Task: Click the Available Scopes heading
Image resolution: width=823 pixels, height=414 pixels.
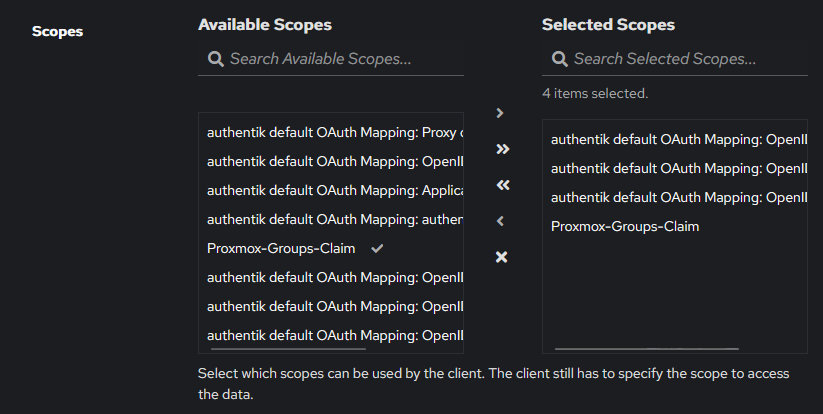Action: [x=265, y=25]
